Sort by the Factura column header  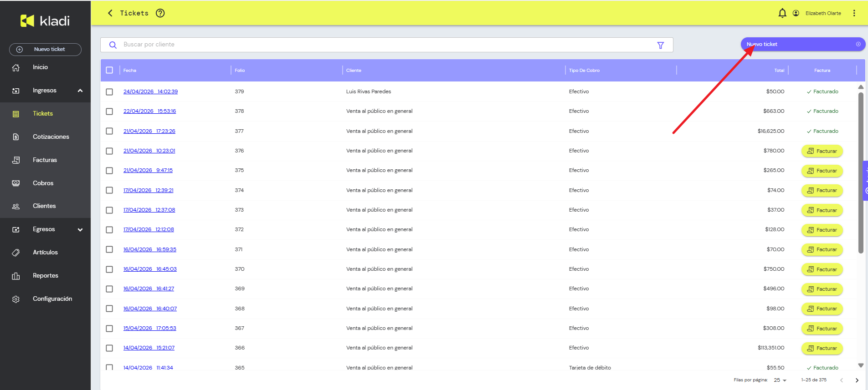[822, 71]
